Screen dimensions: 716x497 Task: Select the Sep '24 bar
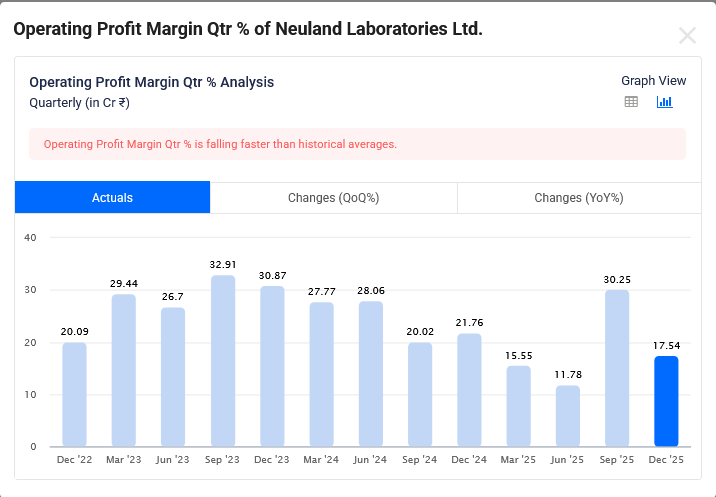420,394
